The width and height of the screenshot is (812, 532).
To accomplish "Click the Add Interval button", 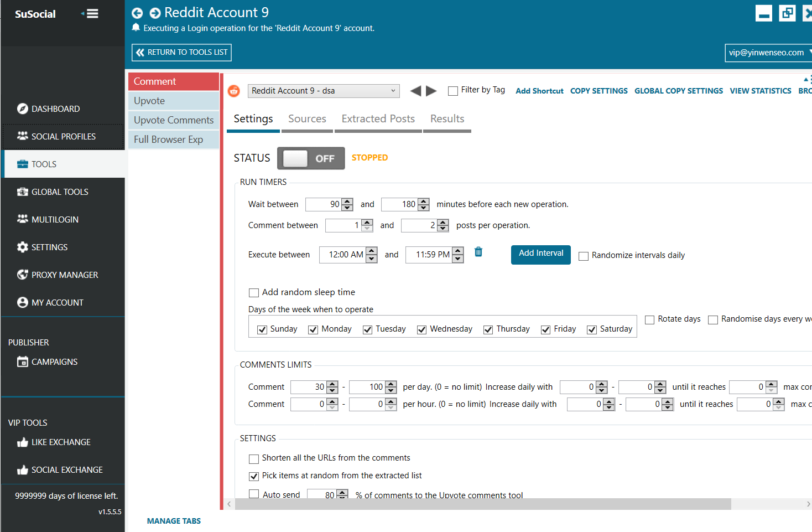I will pos(540,254).
